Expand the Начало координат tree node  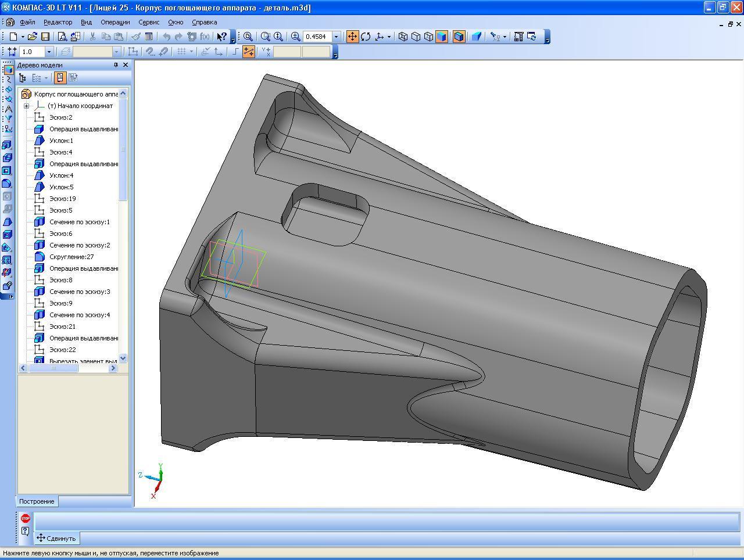pyautogui.click(x=26, y=106)
